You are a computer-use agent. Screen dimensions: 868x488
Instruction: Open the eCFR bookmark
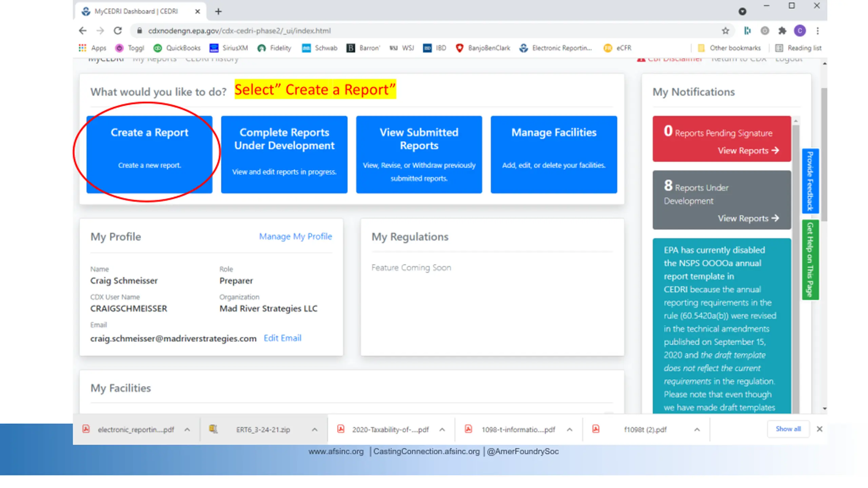click(617, 48)
